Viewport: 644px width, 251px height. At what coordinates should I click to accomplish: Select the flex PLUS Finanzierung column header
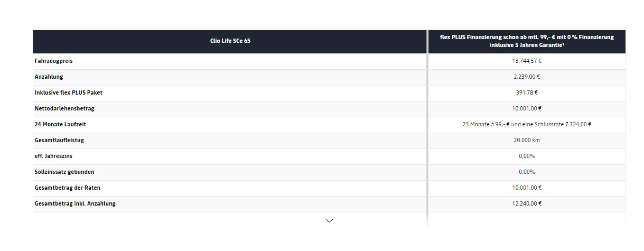[527, 41]
